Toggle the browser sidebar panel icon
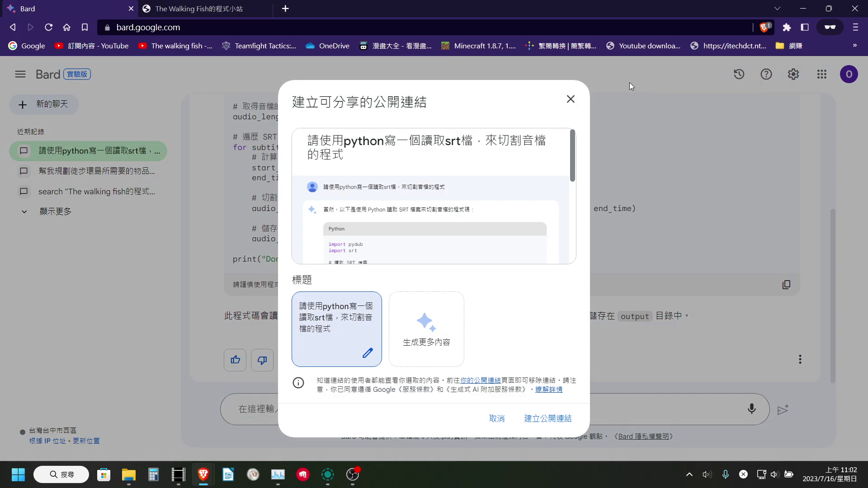 click(805, 28)
